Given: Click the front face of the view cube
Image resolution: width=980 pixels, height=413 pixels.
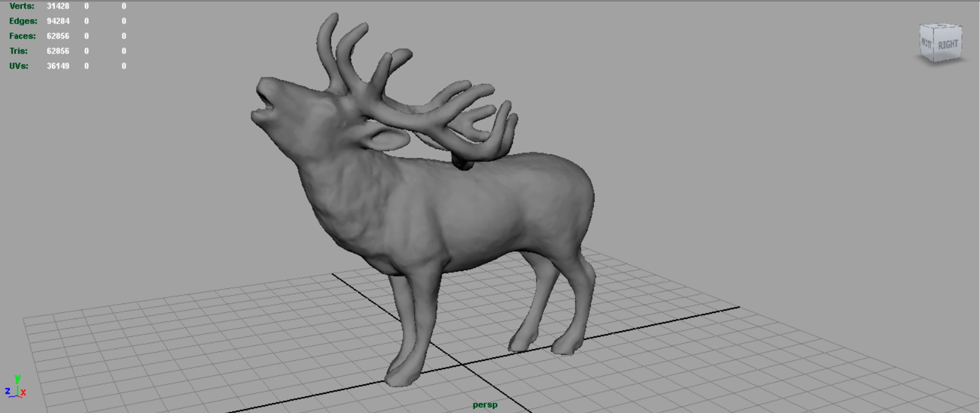Looking at the screenshot, I should coord(926,43).
